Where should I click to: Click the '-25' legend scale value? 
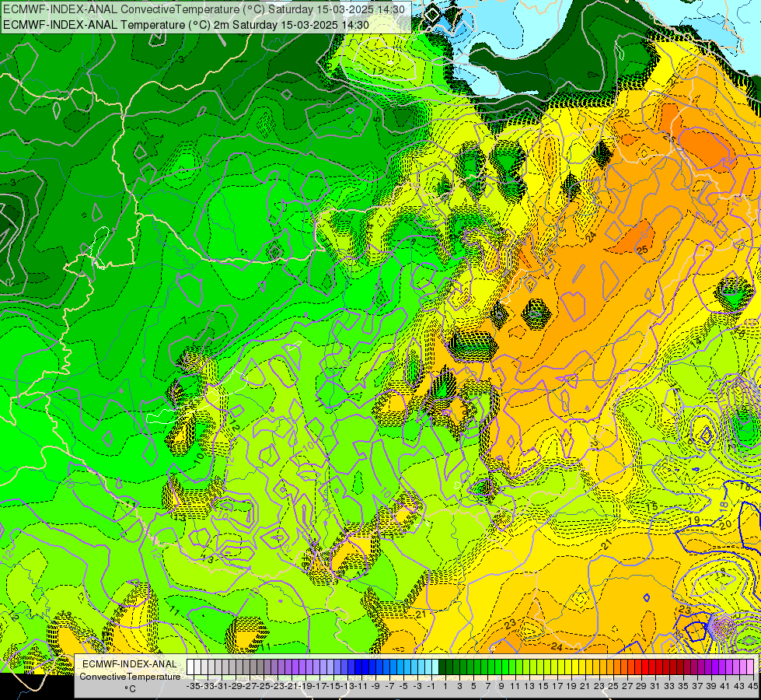(x=264, y=687)
